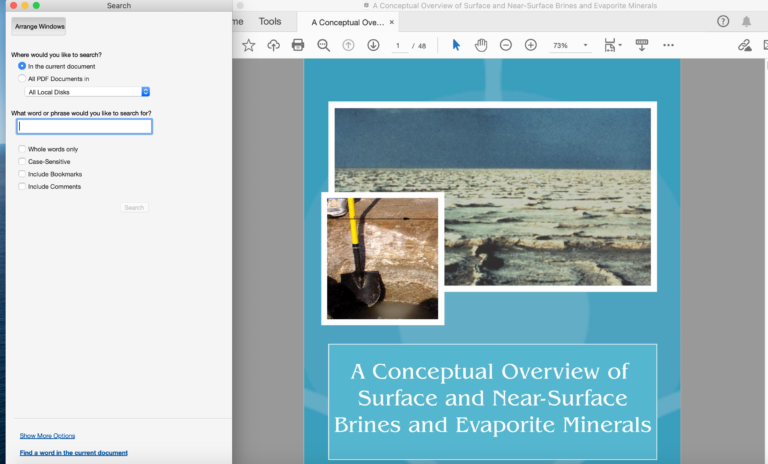Click the bookmark star icon
Viewport: 768px width, 464px height.
(x=248, y=45)
